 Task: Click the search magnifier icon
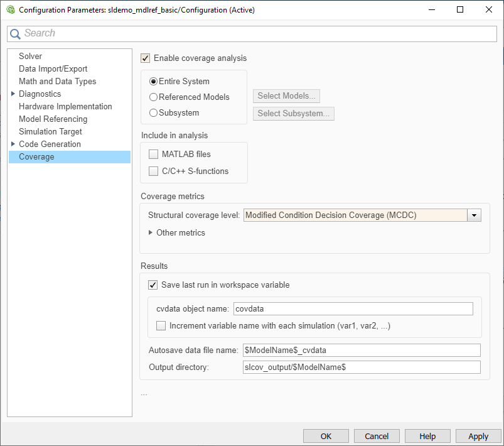(x=14, y=33)
